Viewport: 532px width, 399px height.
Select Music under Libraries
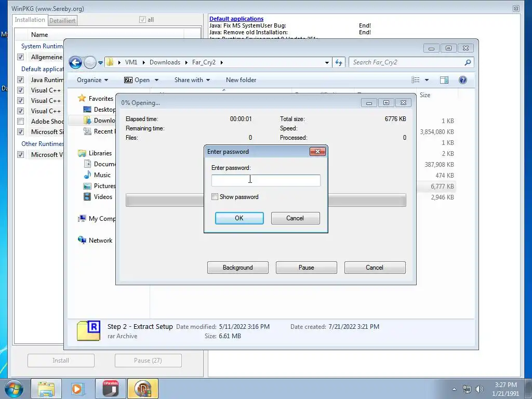point(102,175)
